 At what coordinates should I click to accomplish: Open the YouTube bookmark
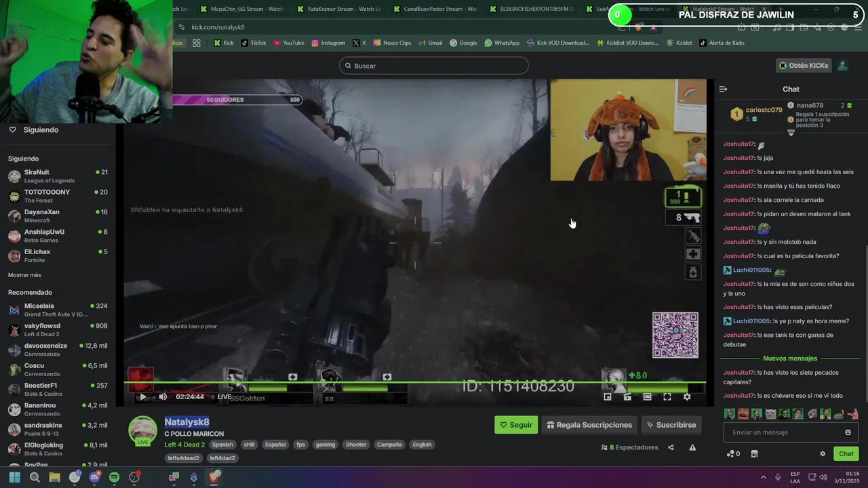[x=289, y=43]
